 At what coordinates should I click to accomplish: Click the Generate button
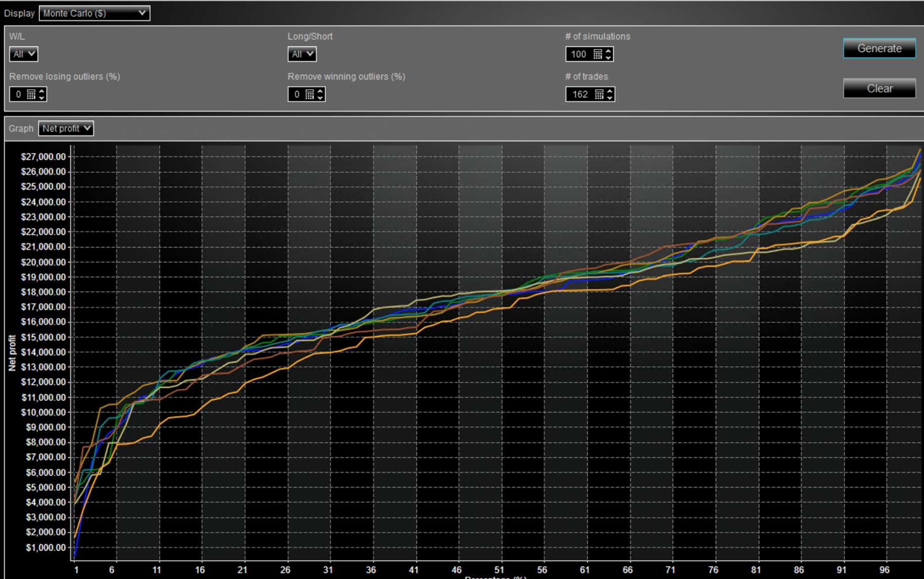879,49
